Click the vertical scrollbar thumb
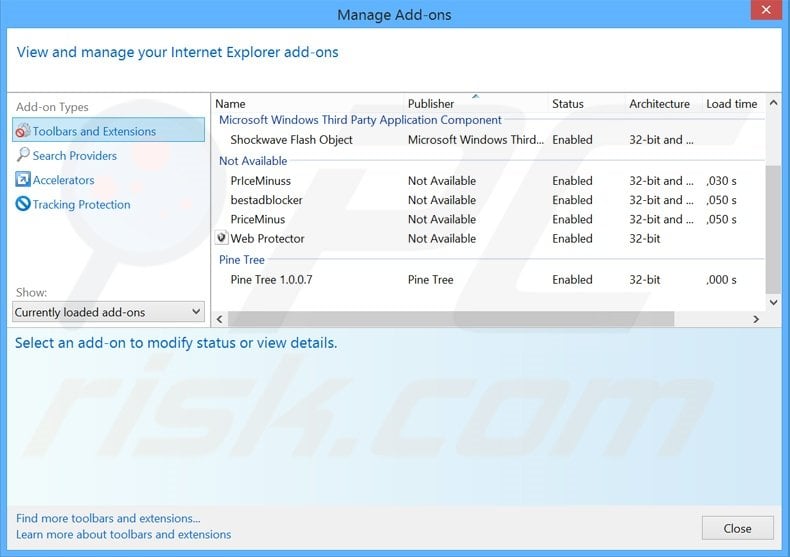This screenshot has width=790, height=557. [773, 229]
